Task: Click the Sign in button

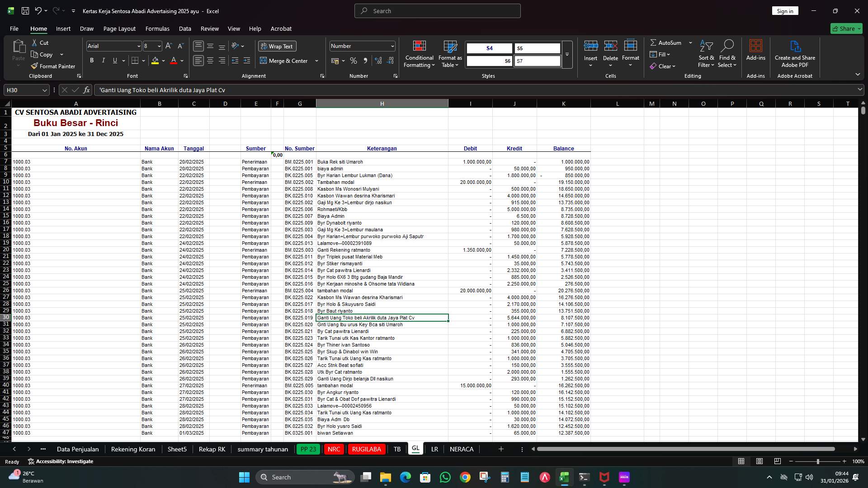Action: [785, 10]
